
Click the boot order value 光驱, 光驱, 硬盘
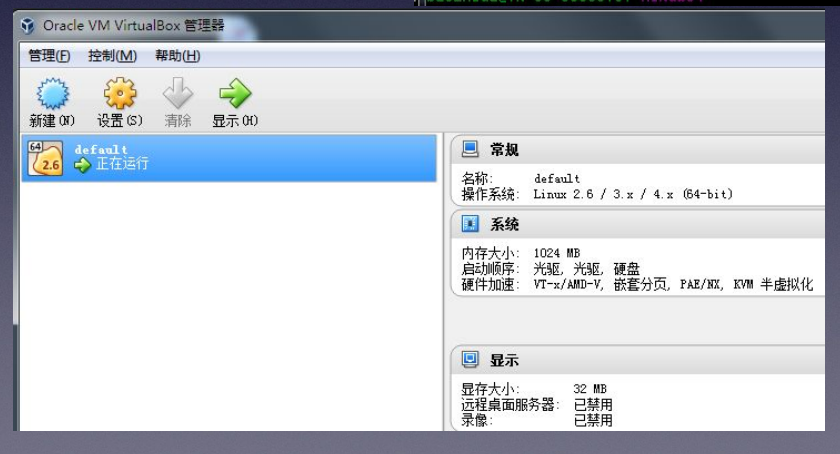tap(587, 268)
